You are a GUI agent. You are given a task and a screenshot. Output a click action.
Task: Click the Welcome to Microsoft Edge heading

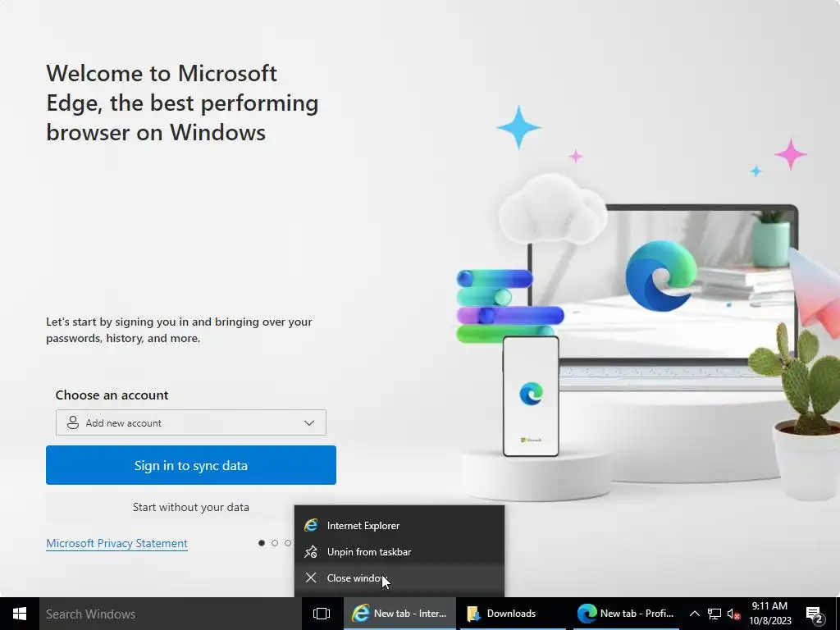[x=182, y=103]
